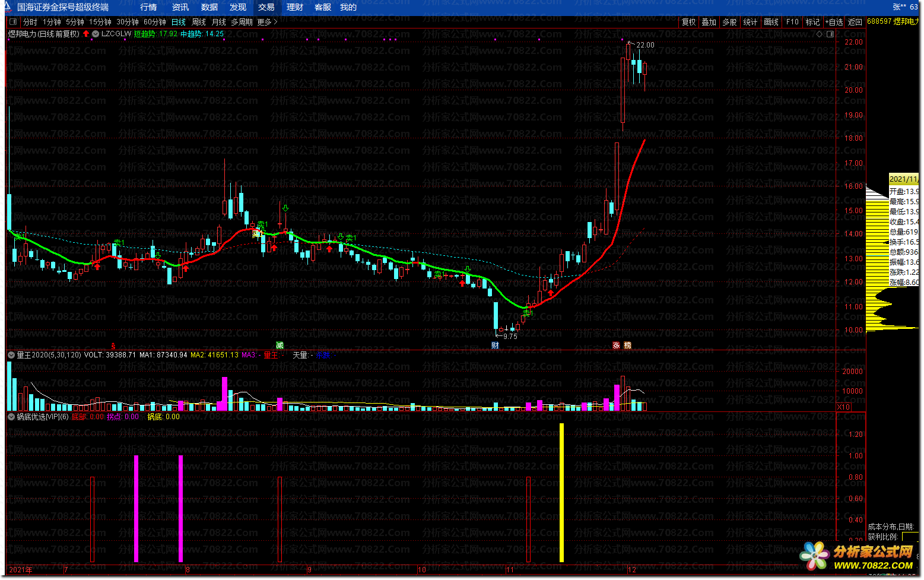Click the blue 财 marker below chart
The image size is (924, 580).
[495, 345]
